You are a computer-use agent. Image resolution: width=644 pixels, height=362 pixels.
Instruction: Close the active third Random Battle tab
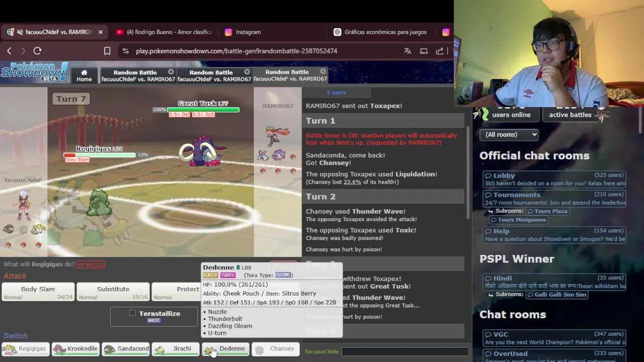tap(323, 71)
